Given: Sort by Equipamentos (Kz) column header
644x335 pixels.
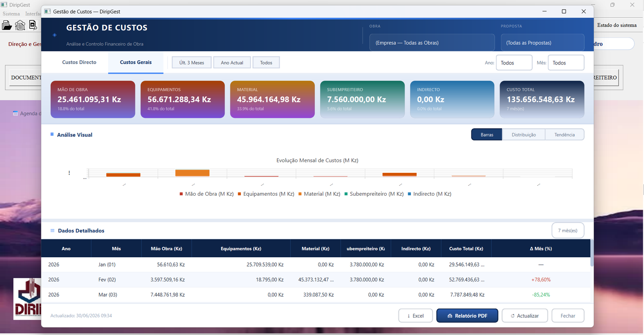Looking at the screenshot, I should tap(241, 248).
